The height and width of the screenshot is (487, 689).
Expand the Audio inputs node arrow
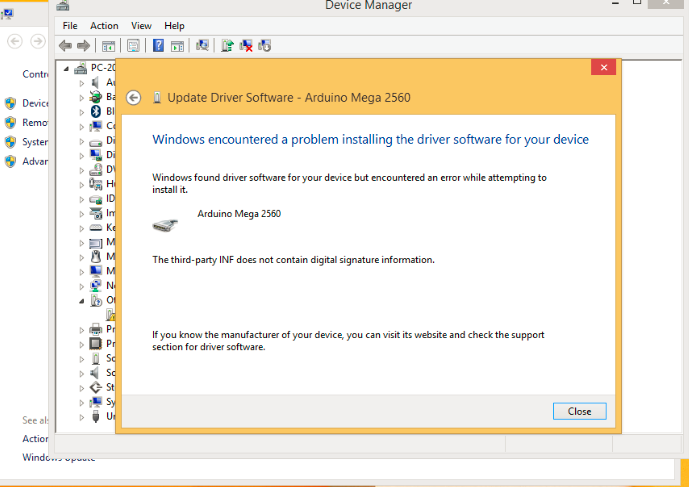coord(82,83)
